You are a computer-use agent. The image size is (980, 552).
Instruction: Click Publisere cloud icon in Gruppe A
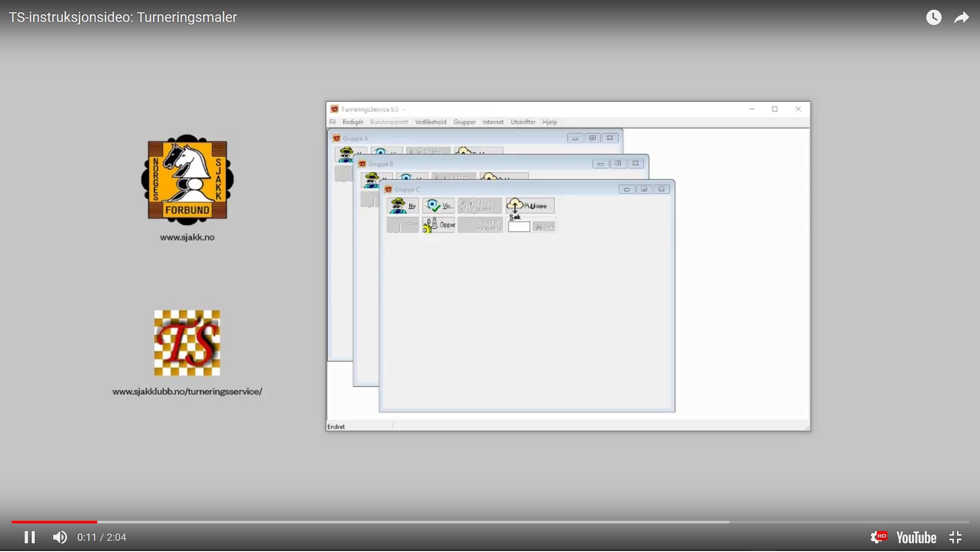[x=463, y=151]
